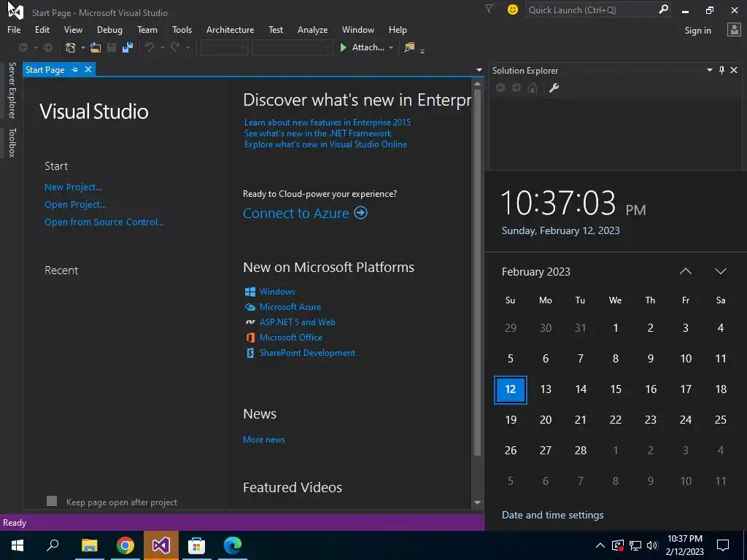The image size is (747, 560).
Task: Click the More news link
Action: [264, 440]
